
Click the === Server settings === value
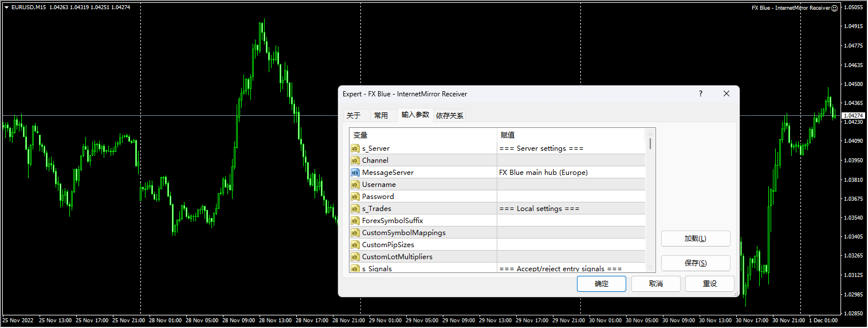click(x=541, y=149)
